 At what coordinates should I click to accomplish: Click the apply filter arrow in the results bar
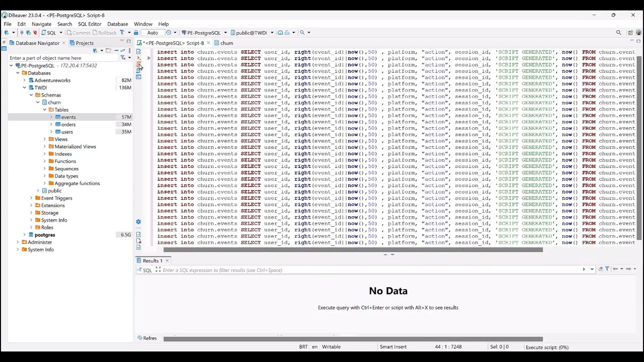pos(584,269)
